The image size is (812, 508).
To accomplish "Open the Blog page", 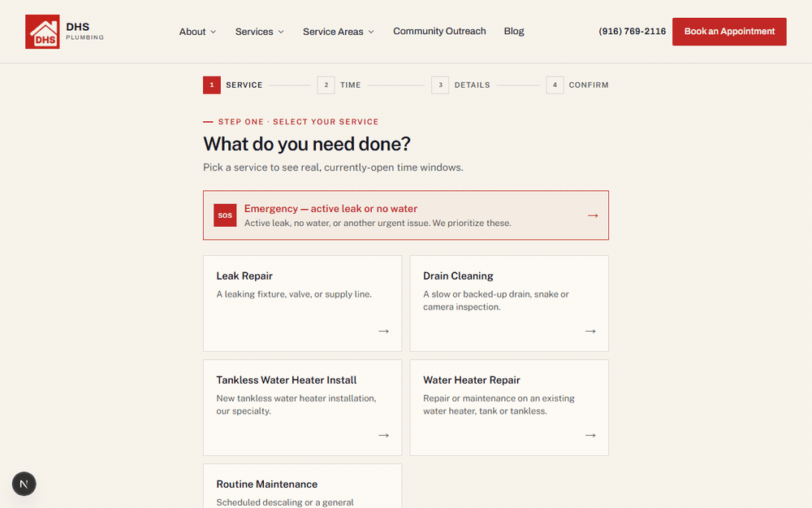I will tap(514, 31).
